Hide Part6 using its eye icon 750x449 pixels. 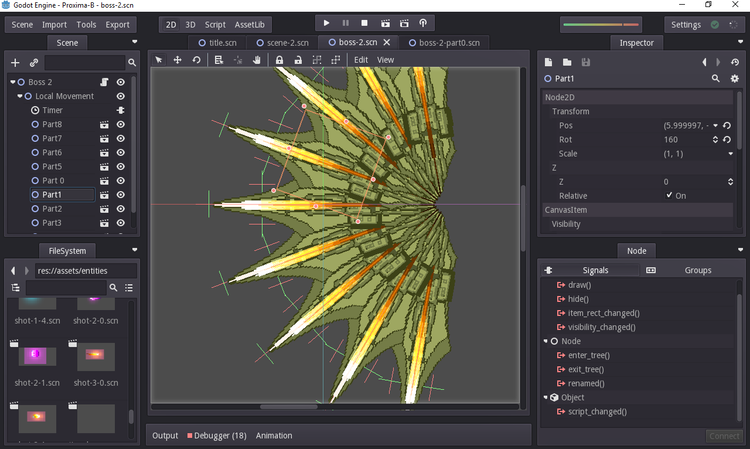point(121,153)
